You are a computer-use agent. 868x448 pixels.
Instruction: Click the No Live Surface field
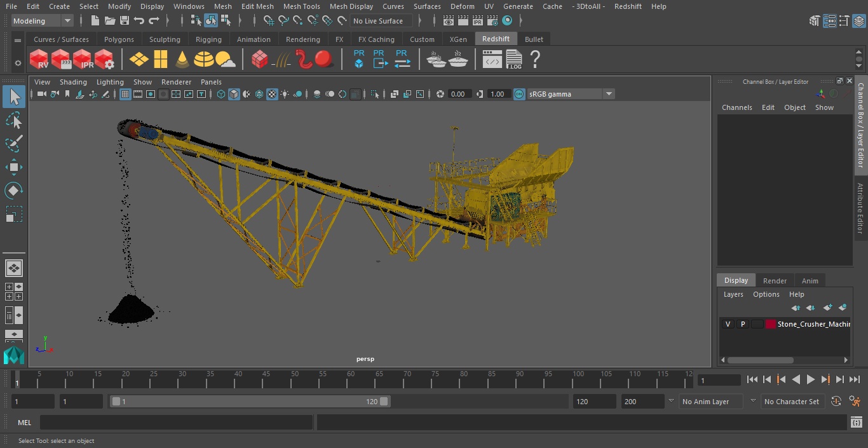coord(381,21)
